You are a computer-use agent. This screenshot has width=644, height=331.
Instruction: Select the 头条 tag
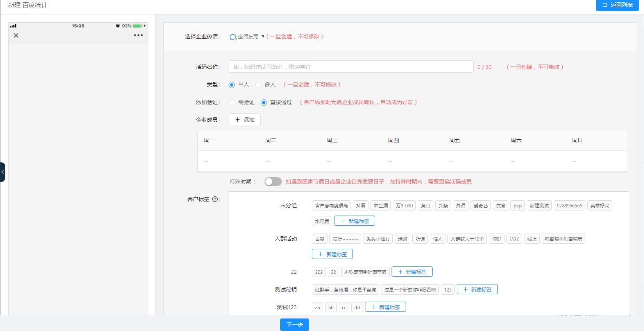[x=443, y=205]
